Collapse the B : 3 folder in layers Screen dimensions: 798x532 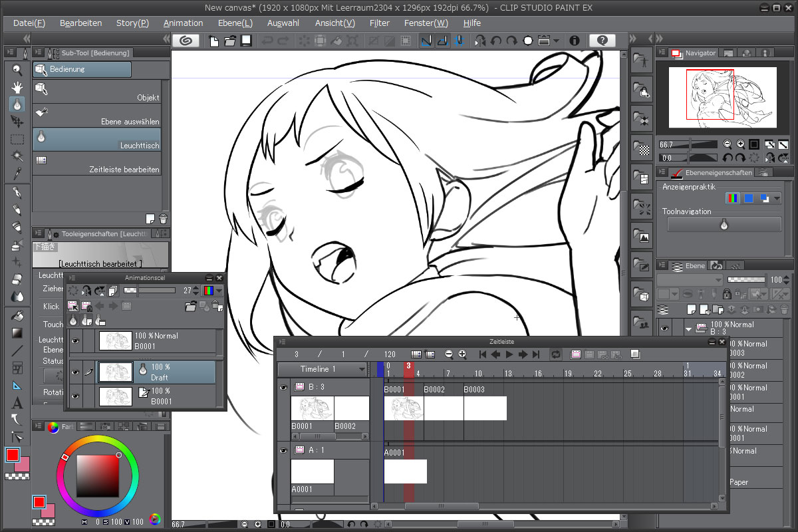point(688,329)
